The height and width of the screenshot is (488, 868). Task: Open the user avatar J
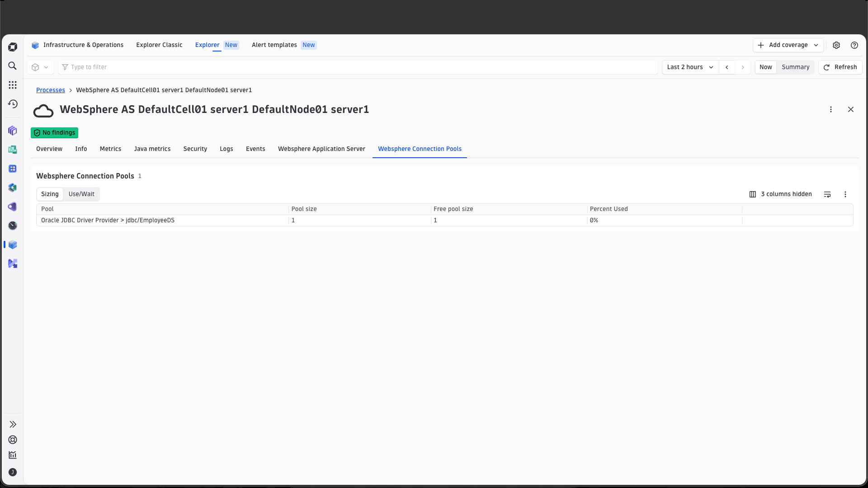pyautogui.click(x=13, y=472)
